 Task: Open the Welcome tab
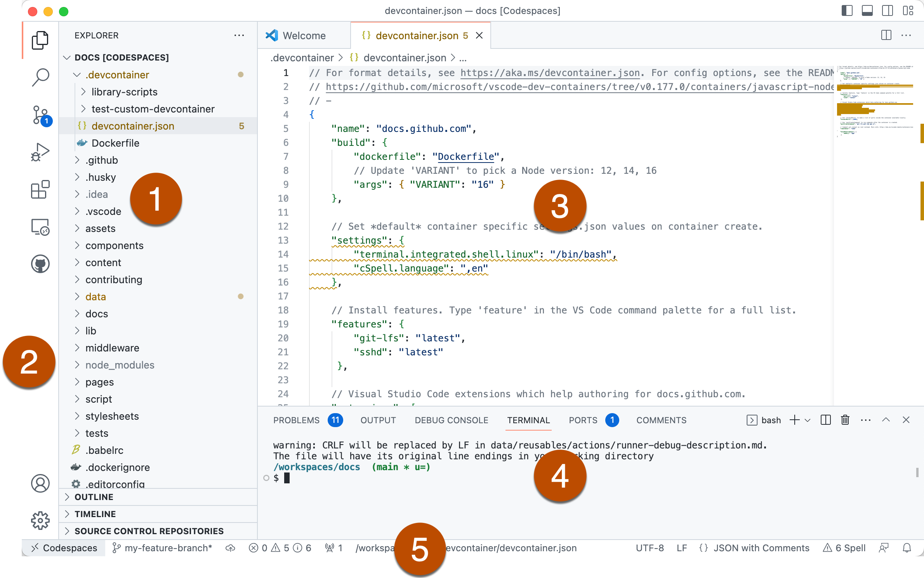(x=303, y=36)
